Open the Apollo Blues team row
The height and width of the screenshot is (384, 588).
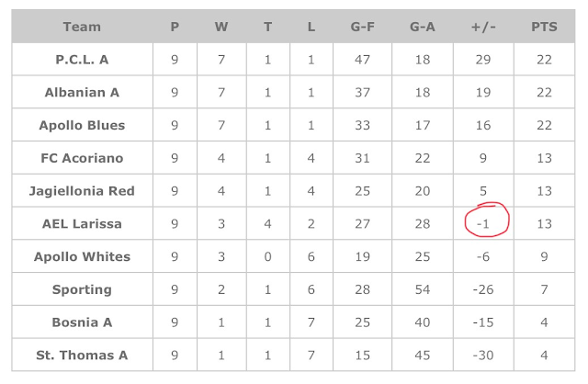tap(82, 126)
